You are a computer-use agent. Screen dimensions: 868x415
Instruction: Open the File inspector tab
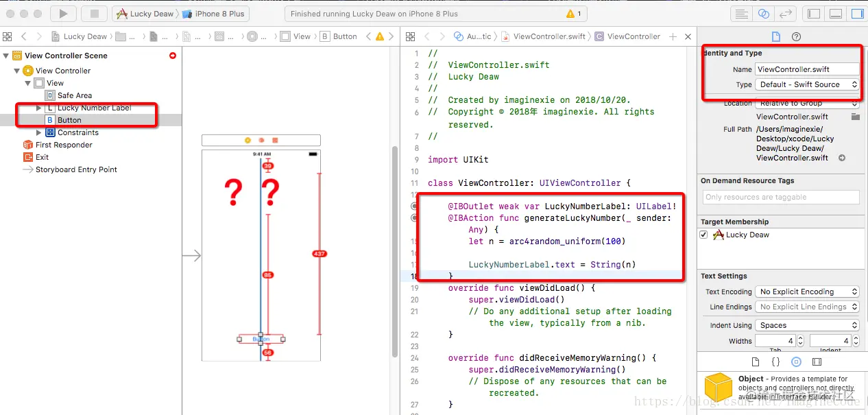click(776, 36)
